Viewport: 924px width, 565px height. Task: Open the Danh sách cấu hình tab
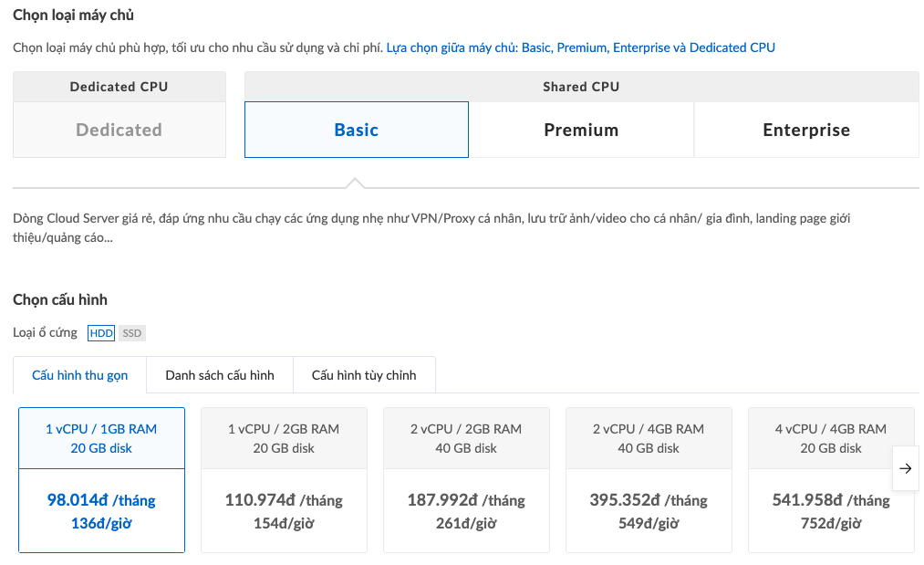point(220,375)
